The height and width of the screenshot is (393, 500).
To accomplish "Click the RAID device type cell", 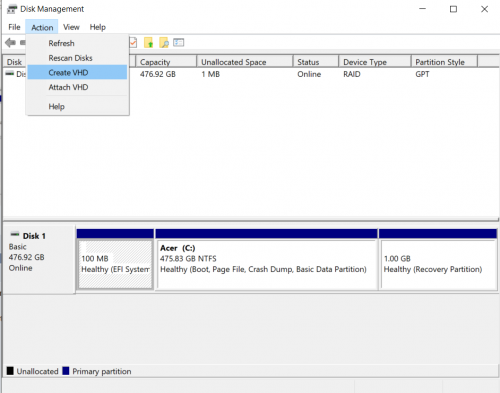I will [x=352, y=74].
